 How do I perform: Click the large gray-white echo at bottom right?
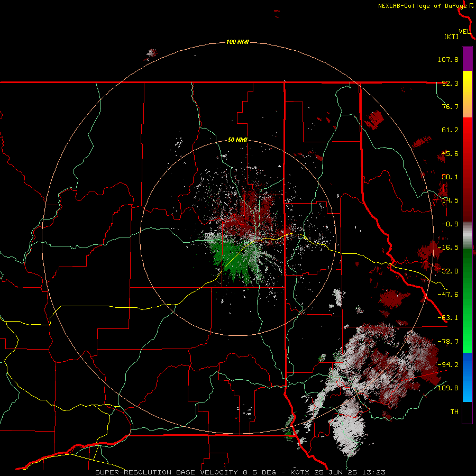pos(347,426)
